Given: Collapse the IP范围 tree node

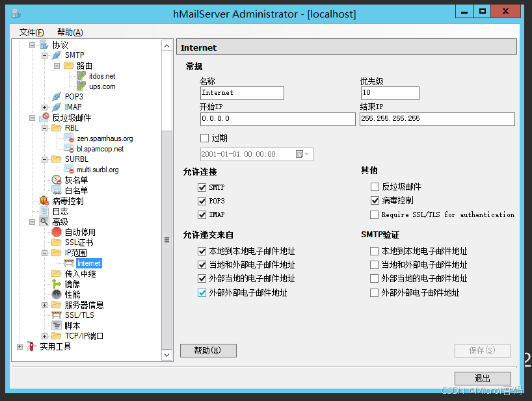Looking at the screenshot, I should [x=44, y=253].
